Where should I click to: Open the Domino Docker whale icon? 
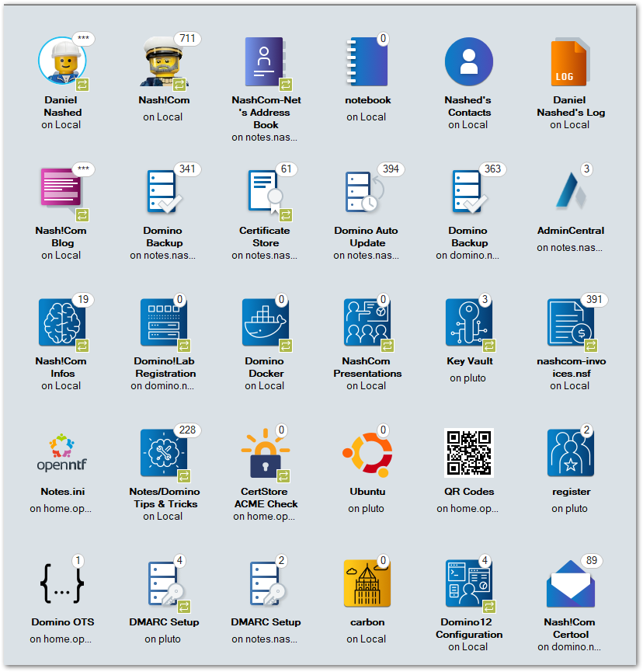[265, 322]
